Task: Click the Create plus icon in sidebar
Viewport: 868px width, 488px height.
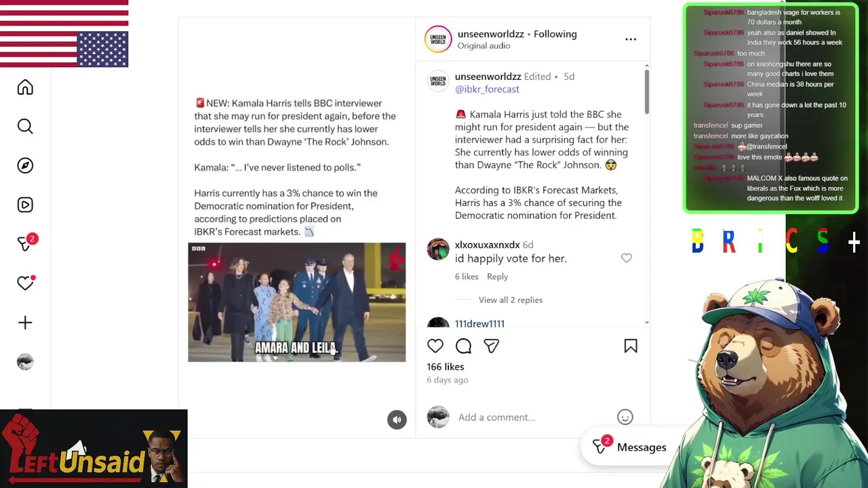Action: click(25, 323)
